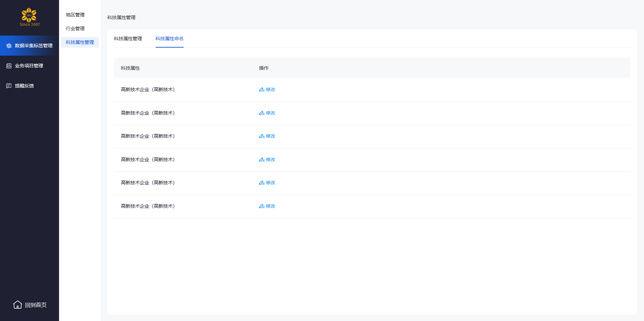Click 修改 link in the second row

tap(270, 113)
